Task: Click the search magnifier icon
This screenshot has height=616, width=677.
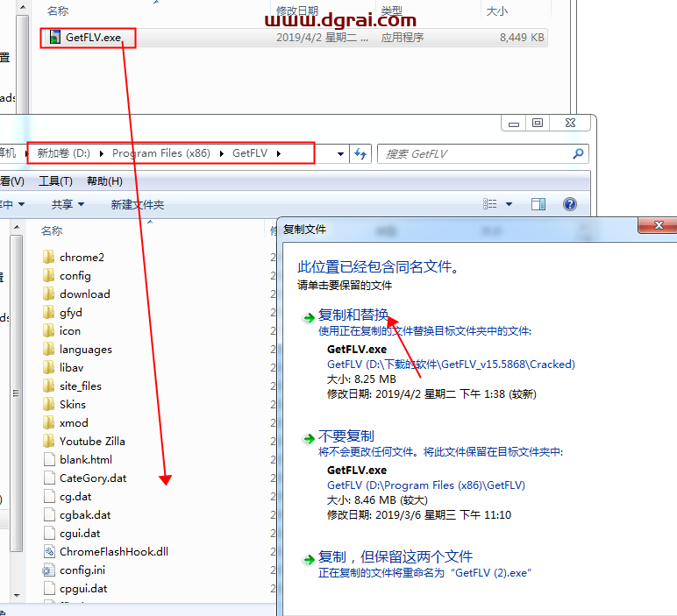Action: tap(578, 153)
